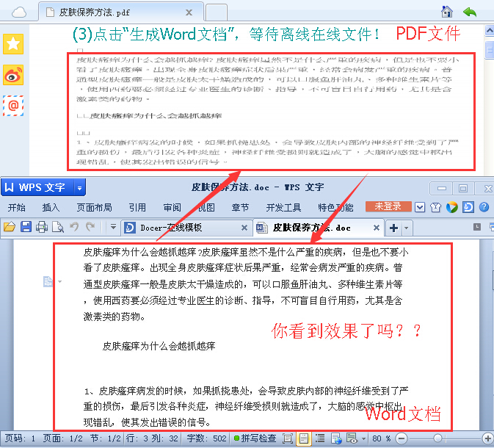Close the Docer-在线模板 tab
The image size is (494, 448).
click(244, 228)
